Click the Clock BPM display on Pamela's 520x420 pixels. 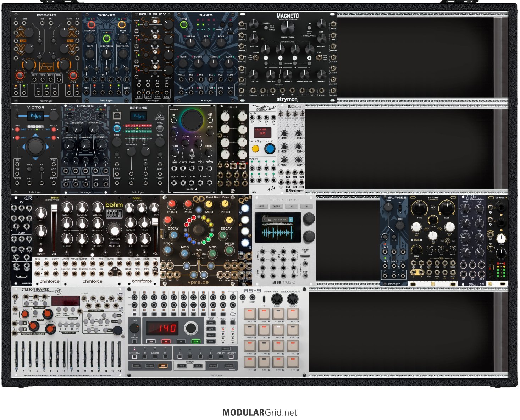pyautogui.click(x=263, y=133)
